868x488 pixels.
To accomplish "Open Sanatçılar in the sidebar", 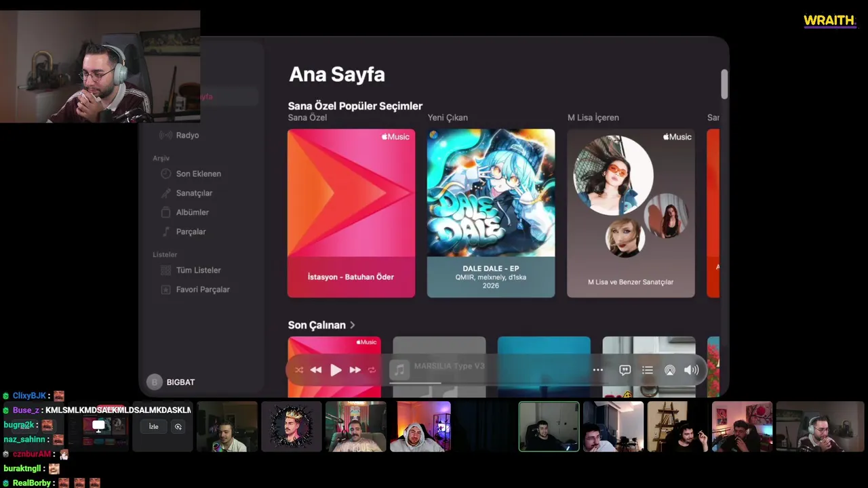I will (194, 193).
